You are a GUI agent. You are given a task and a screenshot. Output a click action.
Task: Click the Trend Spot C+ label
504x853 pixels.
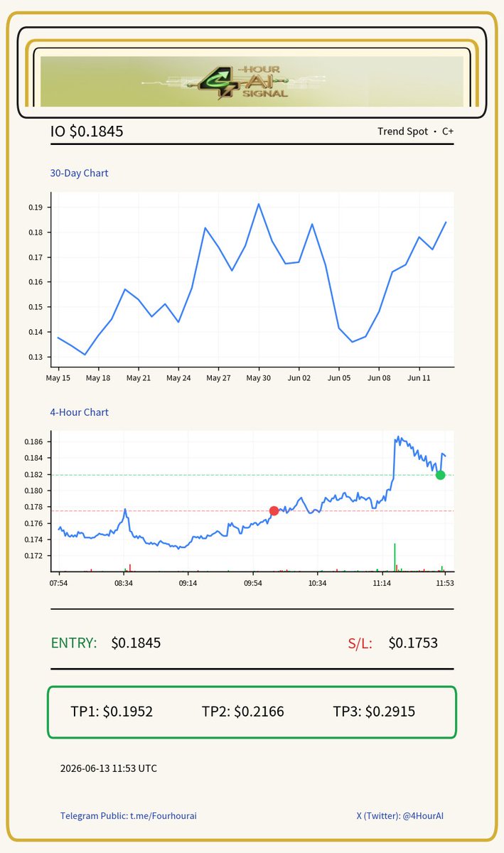point(415,132)
